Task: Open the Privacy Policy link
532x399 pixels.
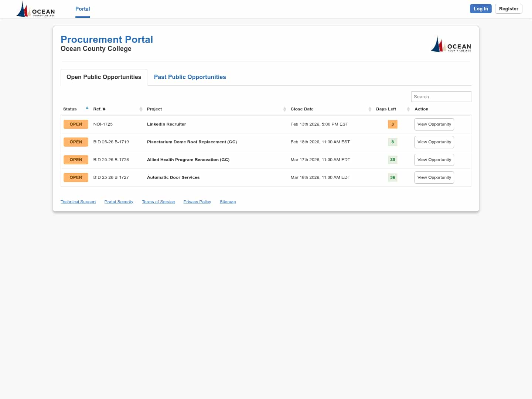Action: tap(197, 202)
